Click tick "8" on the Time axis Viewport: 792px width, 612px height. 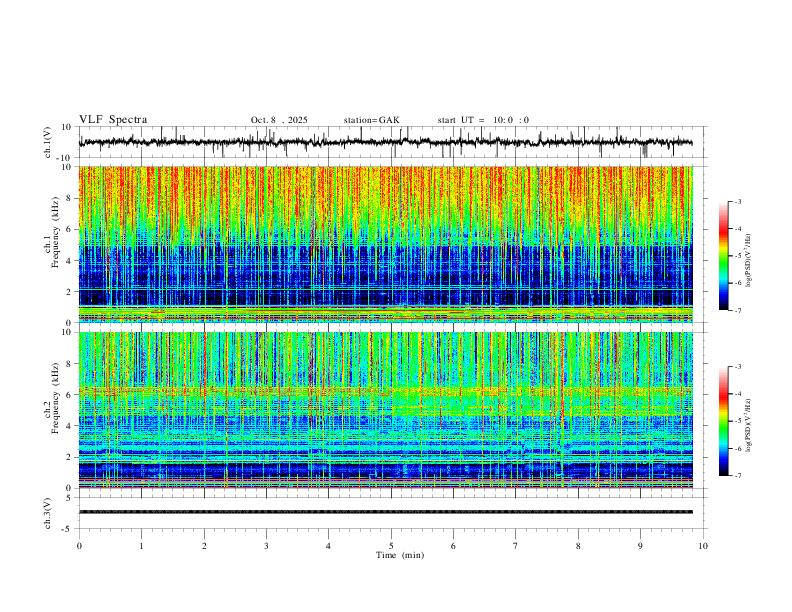578,546
